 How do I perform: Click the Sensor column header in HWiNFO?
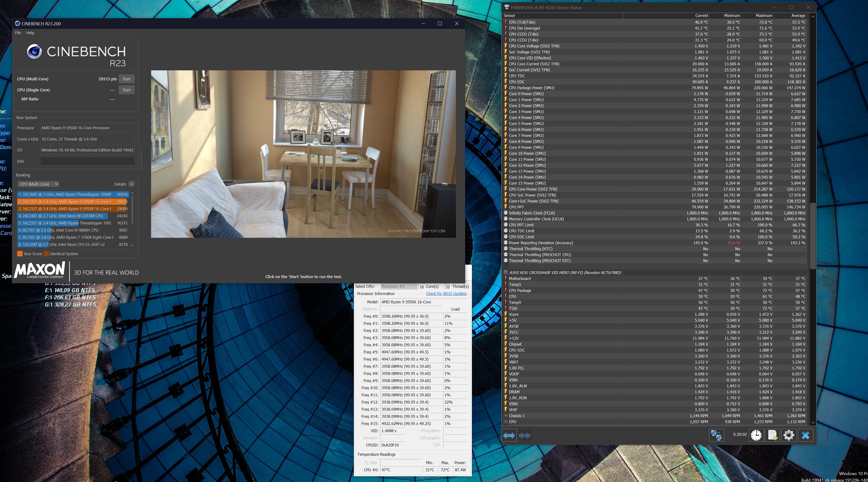(562, 16)
